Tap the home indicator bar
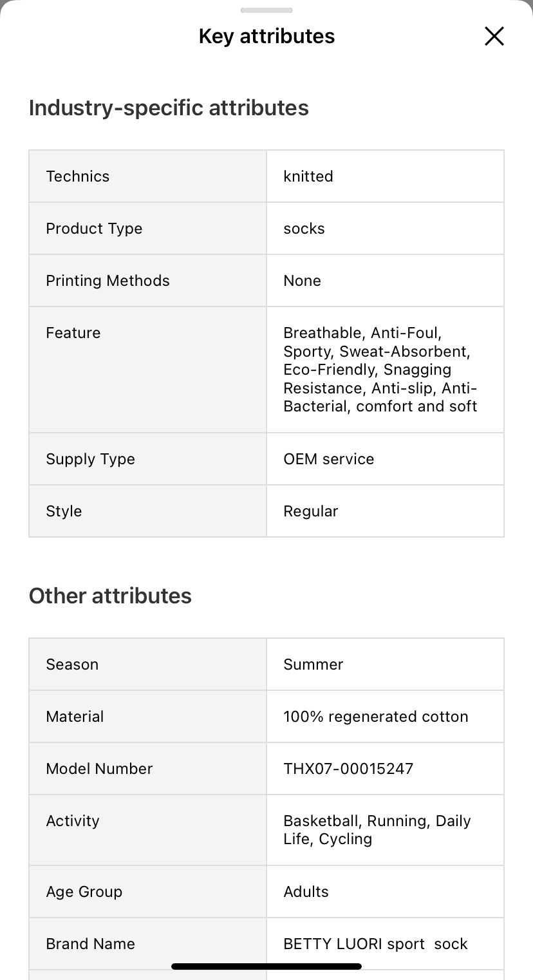This screenshot has width=533, height=980. point(266,966)
